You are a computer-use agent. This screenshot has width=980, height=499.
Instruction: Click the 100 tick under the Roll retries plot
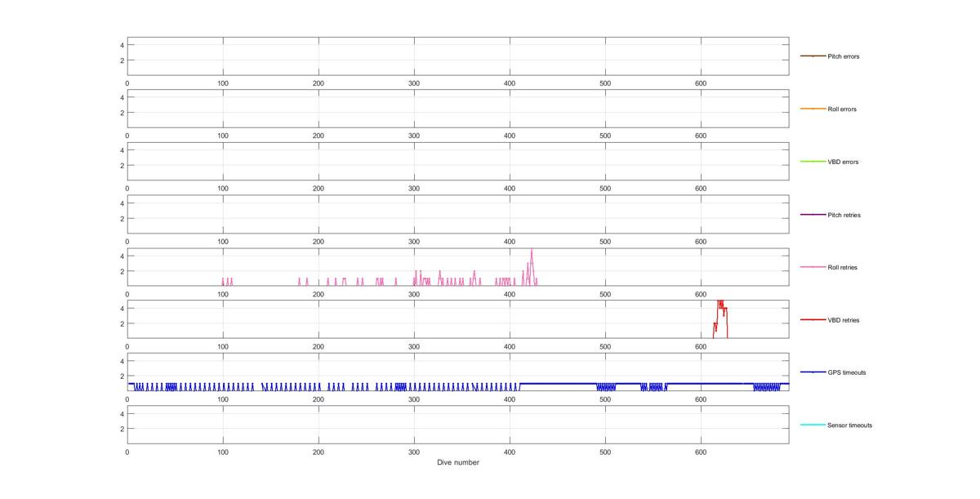tap(223, 294)
